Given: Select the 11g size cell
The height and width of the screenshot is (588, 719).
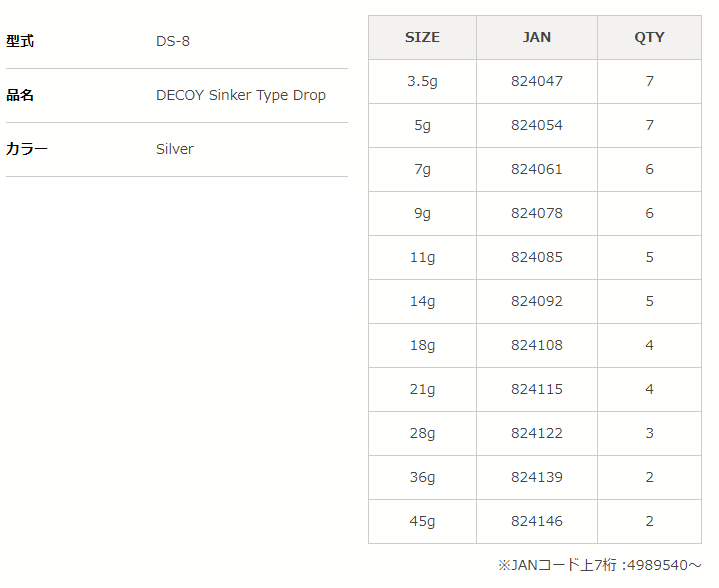Looking at the screenshot, I should pyautogui.click(x=422, y=257).
